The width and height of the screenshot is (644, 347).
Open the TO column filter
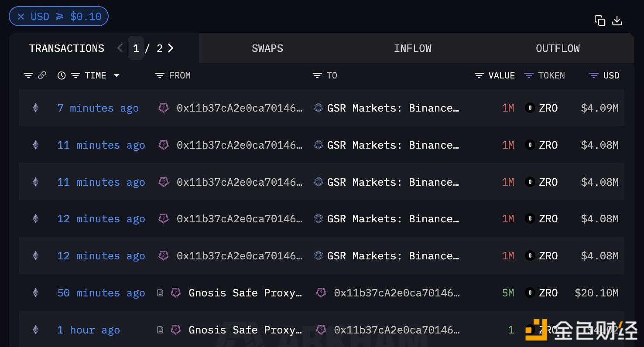tap(317, 75)
